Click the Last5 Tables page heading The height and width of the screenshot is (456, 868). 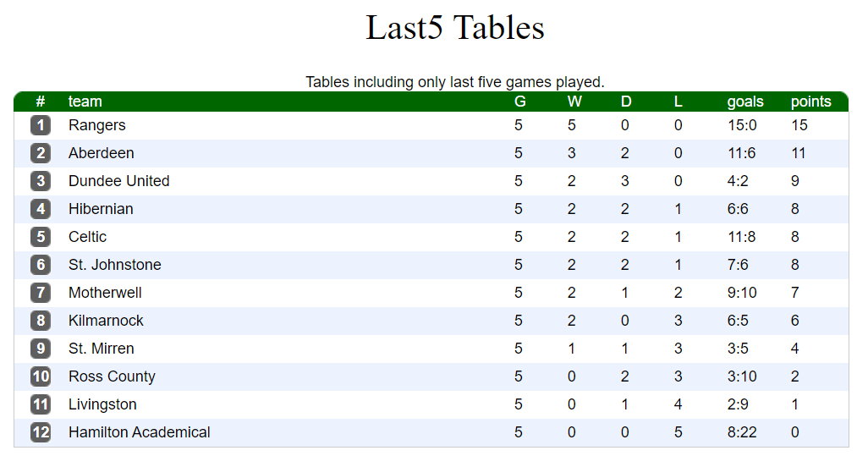coord(455,28)
